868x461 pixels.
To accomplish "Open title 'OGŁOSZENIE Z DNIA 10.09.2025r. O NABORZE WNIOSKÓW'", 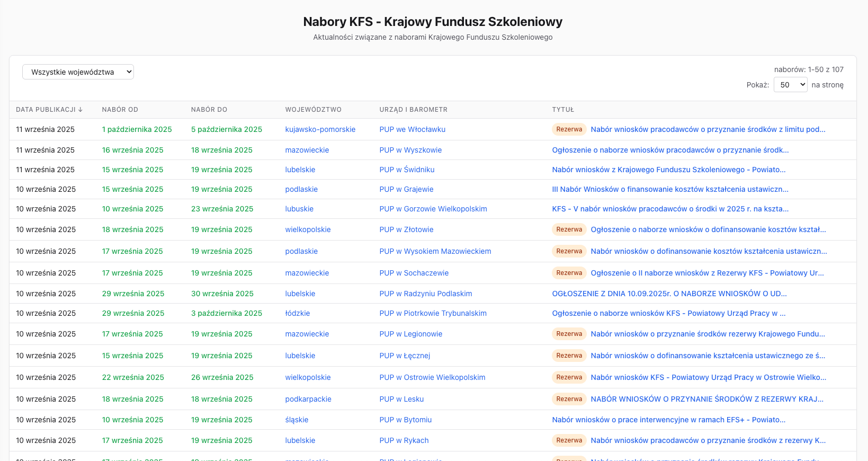I will (669, 294).
